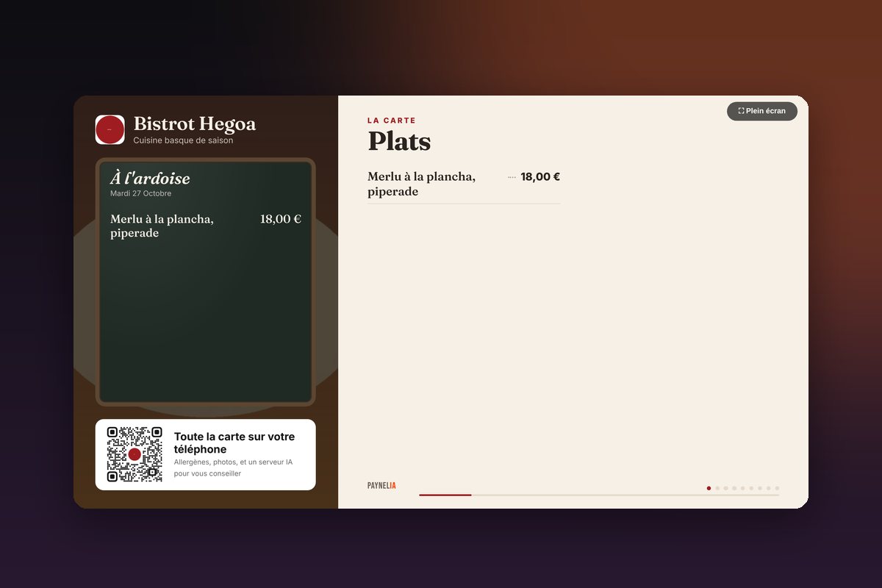Enter full screen with Plein écran button
This screenshot has height=588, width=882.
(762, 111)
